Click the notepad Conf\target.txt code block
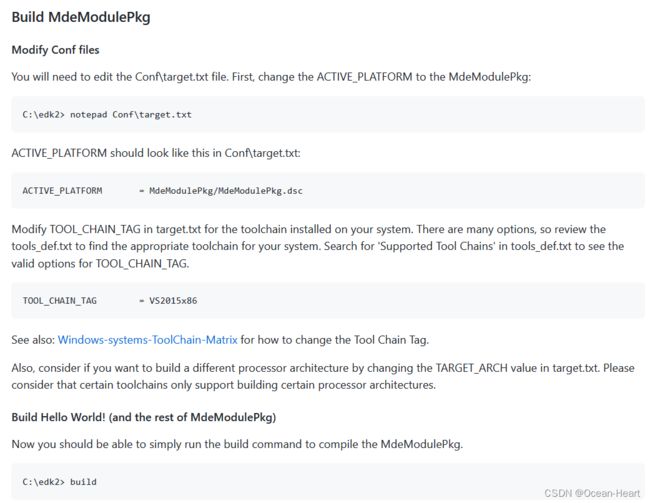Image resolution: width=650 pixels, height=503 pixels. (327, 114)
